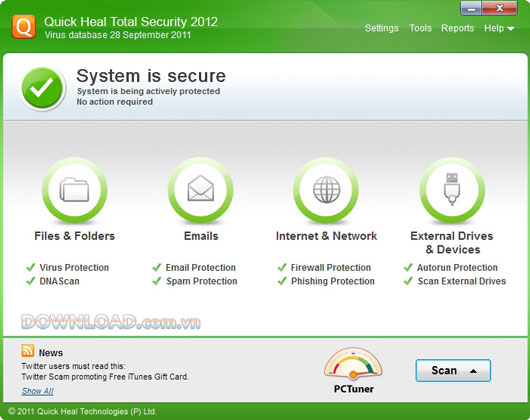This screenshot has height=420, width=530.
Task: Click the Twitter Scam news headline
Action: pos(105,377)
